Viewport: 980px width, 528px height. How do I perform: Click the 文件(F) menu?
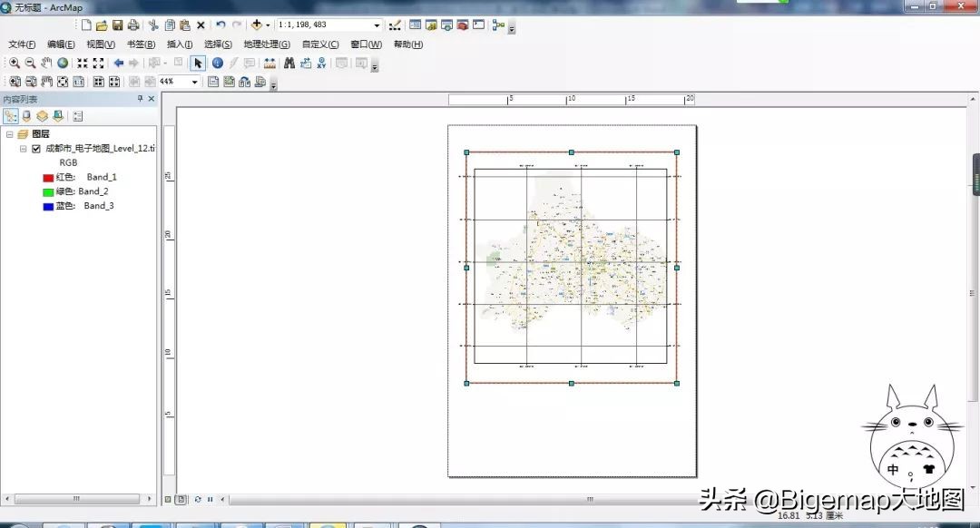22,44
